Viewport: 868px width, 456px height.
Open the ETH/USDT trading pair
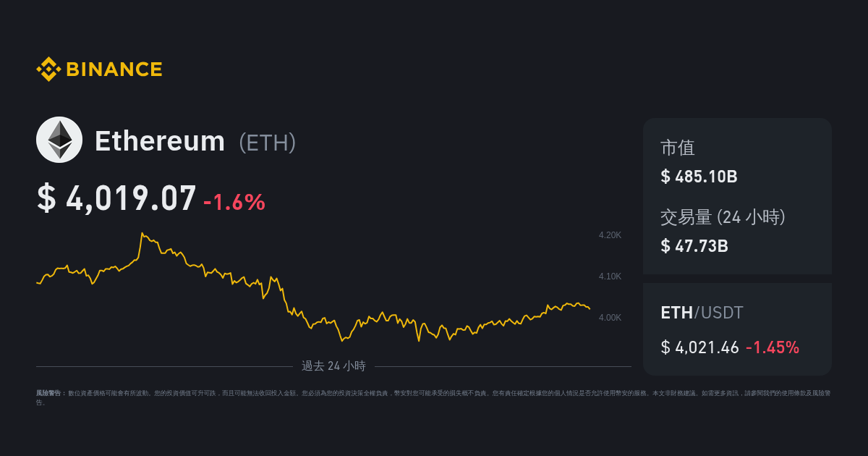(702, 313)
